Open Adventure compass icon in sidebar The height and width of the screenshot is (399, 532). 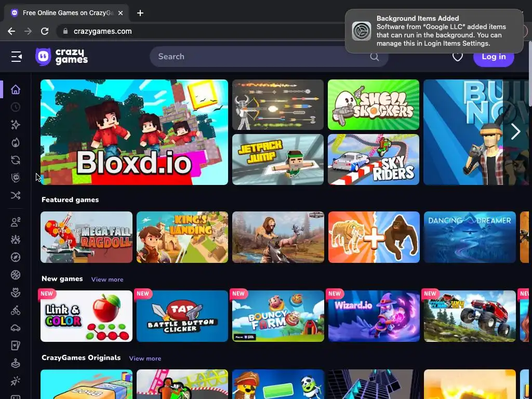pos(16,257)
